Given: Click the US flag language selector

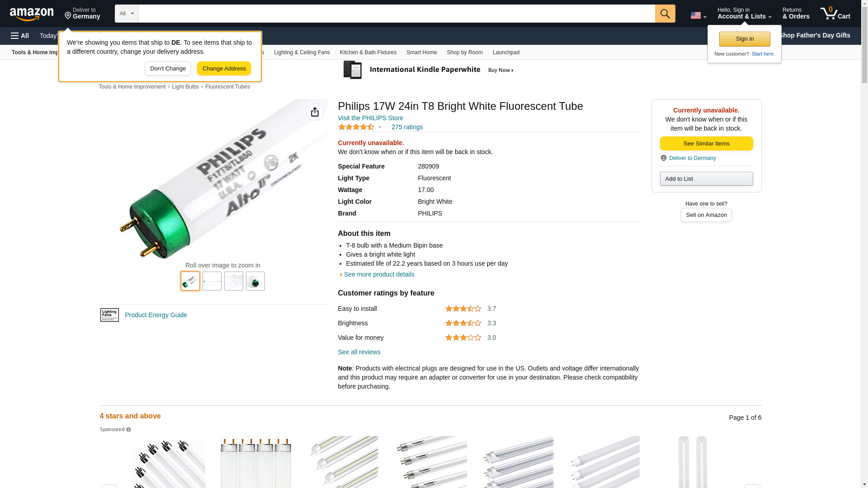Looking at the screenshot, I should tap(698, 15).
